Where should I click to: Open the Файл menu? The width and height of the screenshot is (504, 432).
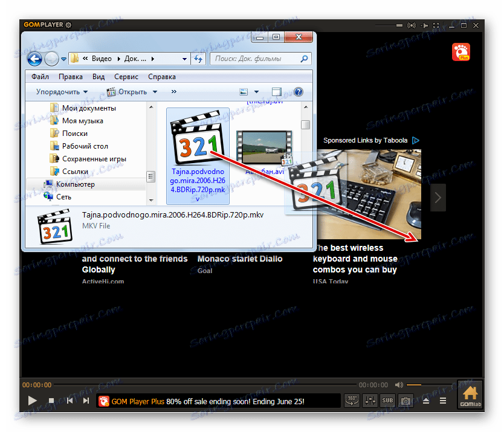[40, 77]
